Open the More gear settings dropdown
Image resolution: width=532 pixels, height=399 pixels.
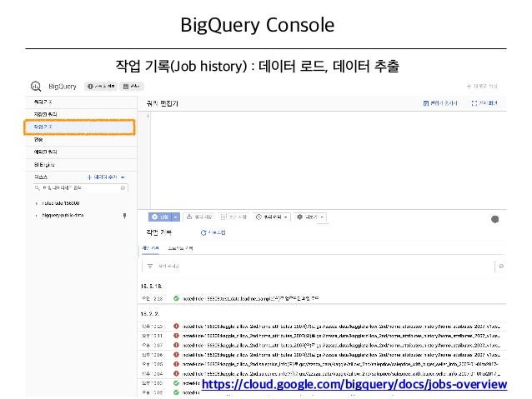coord(310,217)
